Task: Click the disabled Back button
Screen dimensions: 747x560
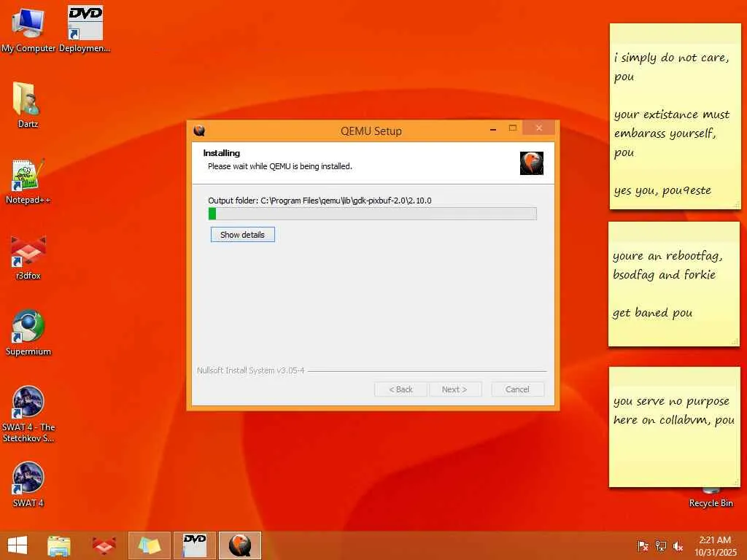Action: pyautogui.click(x=400, y=389)
